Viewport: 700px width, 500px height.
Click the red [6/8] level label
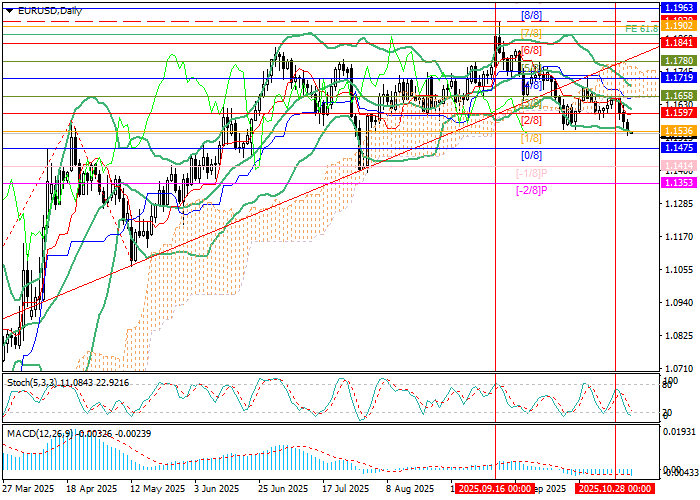[532, 49]
